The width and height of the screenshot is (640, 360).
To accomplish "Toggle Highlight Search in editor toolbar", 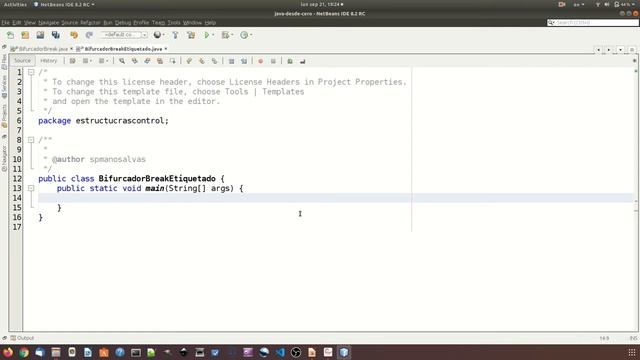I will (x=160, y=61).
